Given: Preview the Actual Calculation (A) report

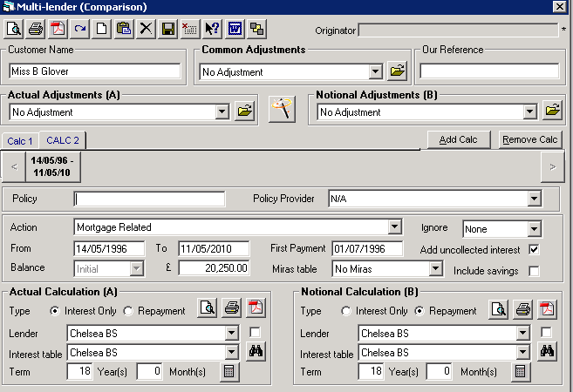Looking at the screenshot, I should point(208,308).
